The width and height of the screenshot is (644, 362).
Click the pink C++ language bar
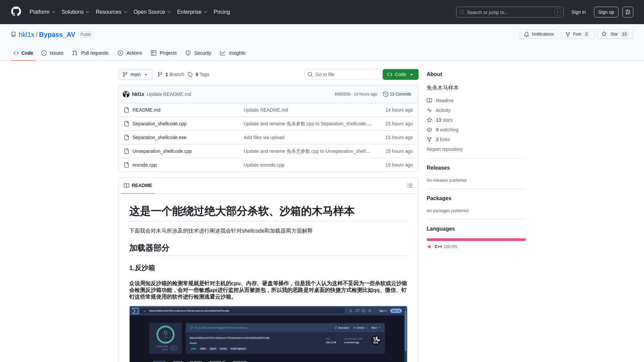476,240
